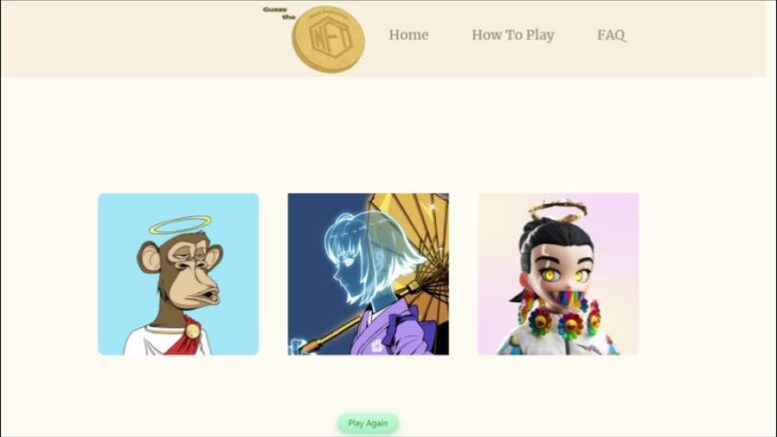Select the 3D character with rainbow mouth
Image resolution: width=777 pixels, height=437 pixels.
[558, 274]
